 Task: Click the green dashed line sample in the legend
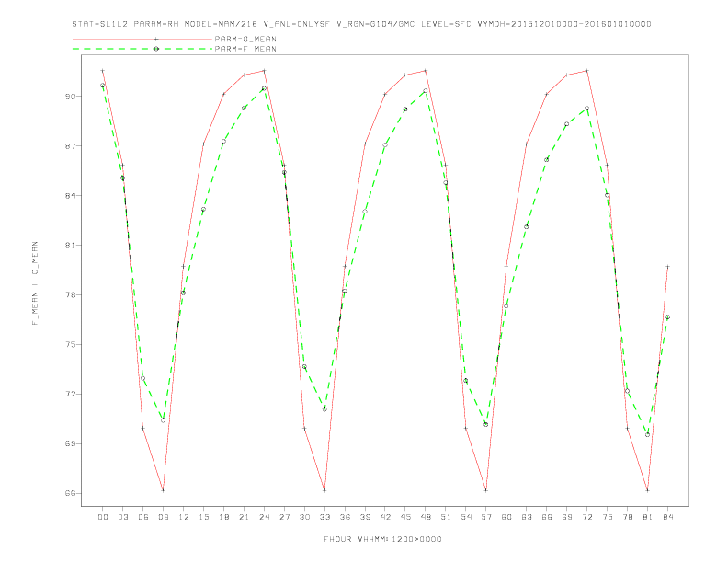click(x=142, y=49)
